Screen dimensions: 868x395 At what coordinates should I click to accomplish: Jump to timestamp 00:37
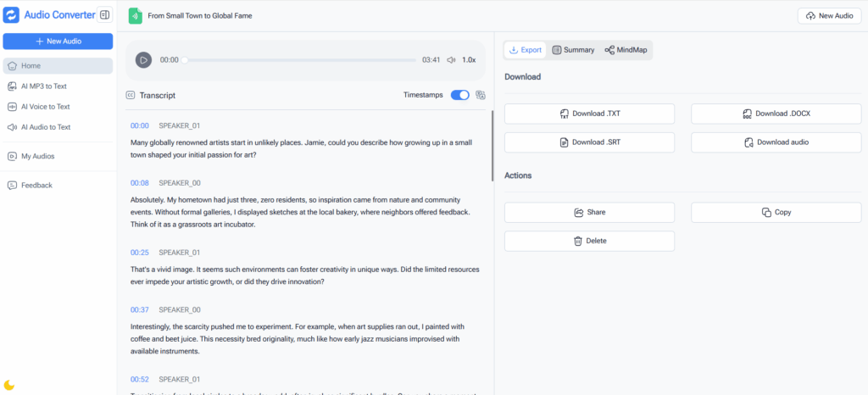pyautogui.click(x=140, y=309)
